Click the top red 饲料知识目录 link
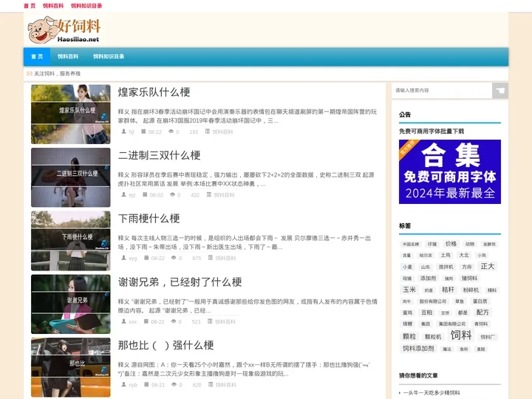 86,6
